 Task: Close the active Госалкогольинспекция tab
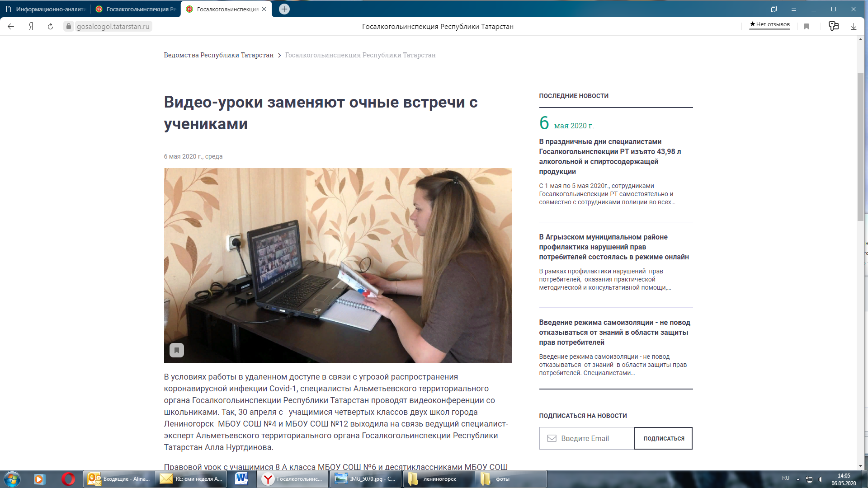click(x=264, y=9)
